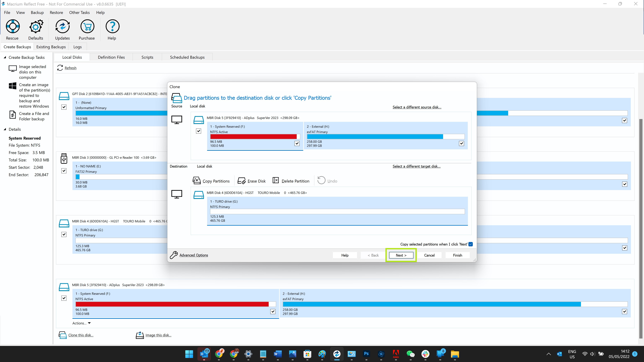
Task: Open WeChat from the taskbar
Action: (411, 354)
